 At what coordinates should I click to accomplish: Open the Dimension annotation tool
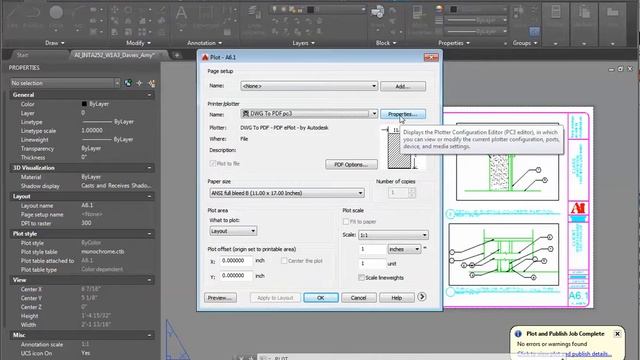coord(206,18)
